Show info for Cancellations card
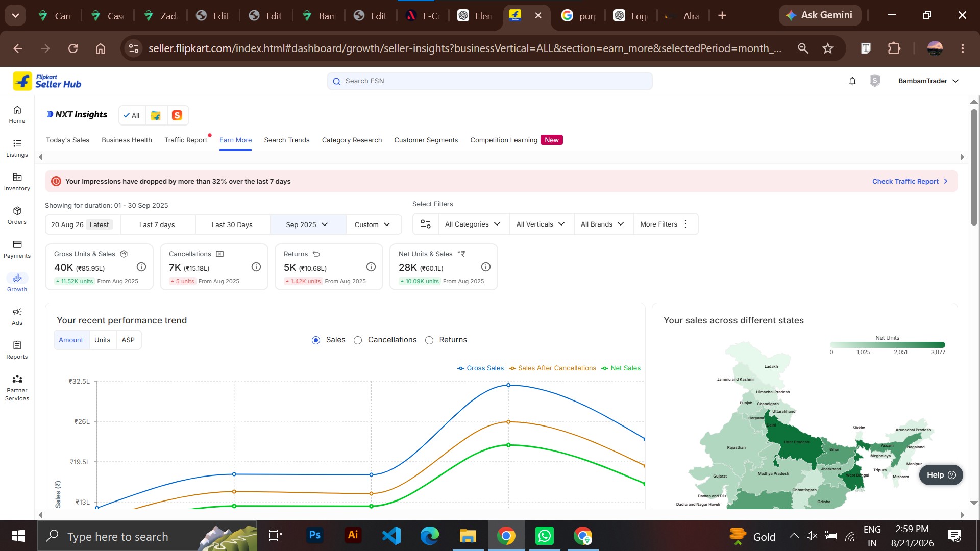This screenshot has height=551, width=980. tap(256, 267)
